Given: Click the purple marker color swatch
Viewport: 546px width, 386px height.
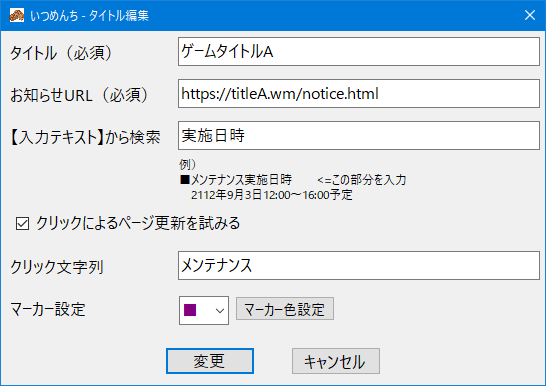Looking at the screenshot, I should point(190,310).
